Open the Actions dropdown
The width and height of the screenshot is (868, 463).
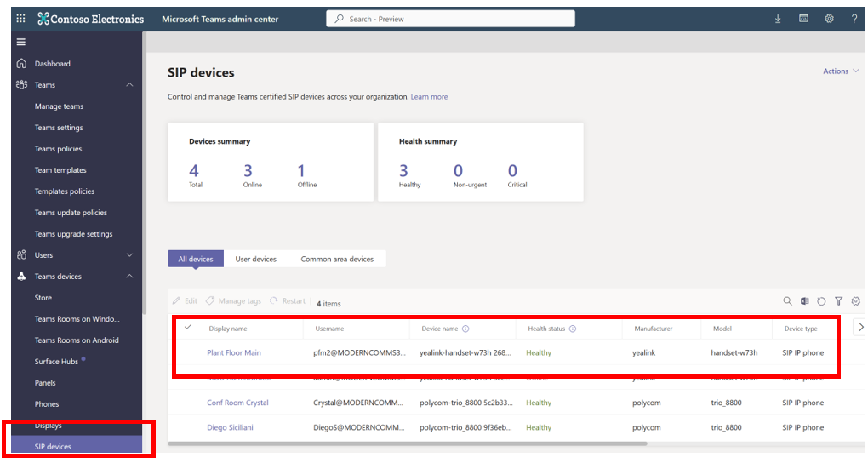[841, 71]
